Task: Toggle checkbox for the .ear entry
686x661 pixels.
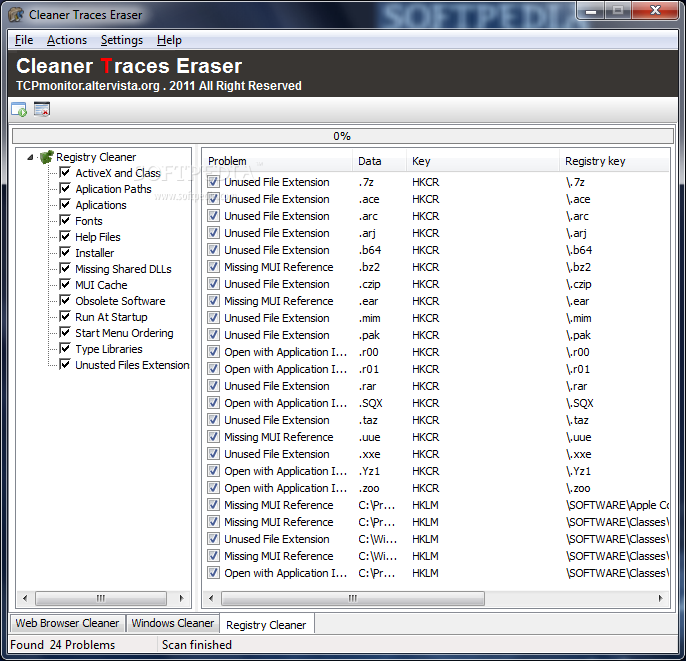Action: tap(214, 301)
